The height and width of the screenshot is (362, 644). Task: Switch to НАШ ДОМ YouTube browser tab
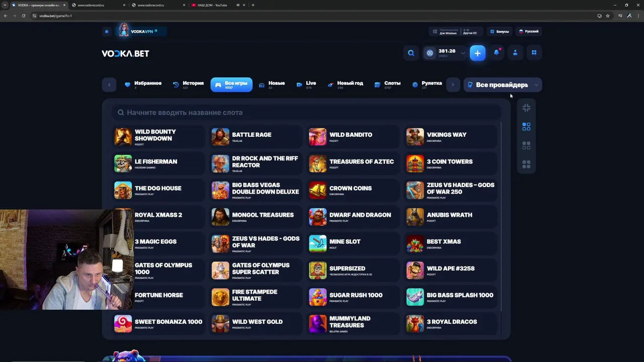click(212, 5)
